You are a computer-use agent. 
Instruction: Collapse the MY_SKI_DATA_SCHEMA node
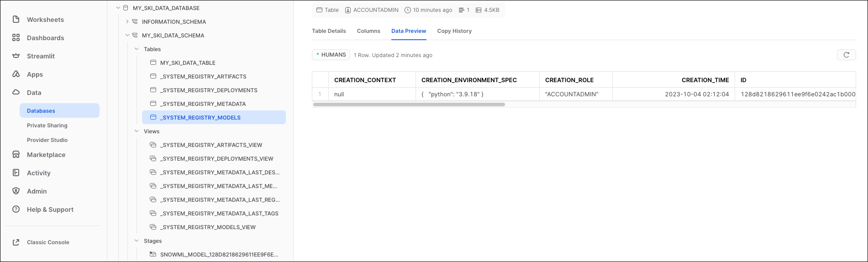[127, 36]
